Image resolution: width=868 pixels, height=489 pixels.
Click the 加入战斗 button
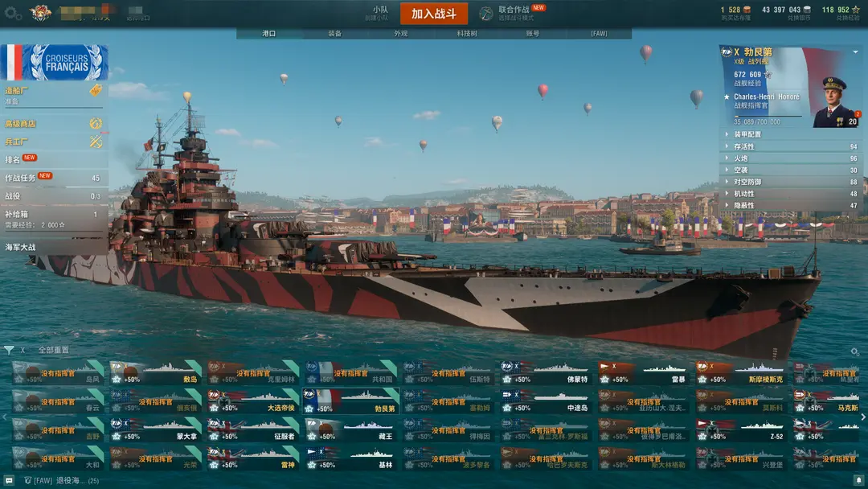point(434,14)
